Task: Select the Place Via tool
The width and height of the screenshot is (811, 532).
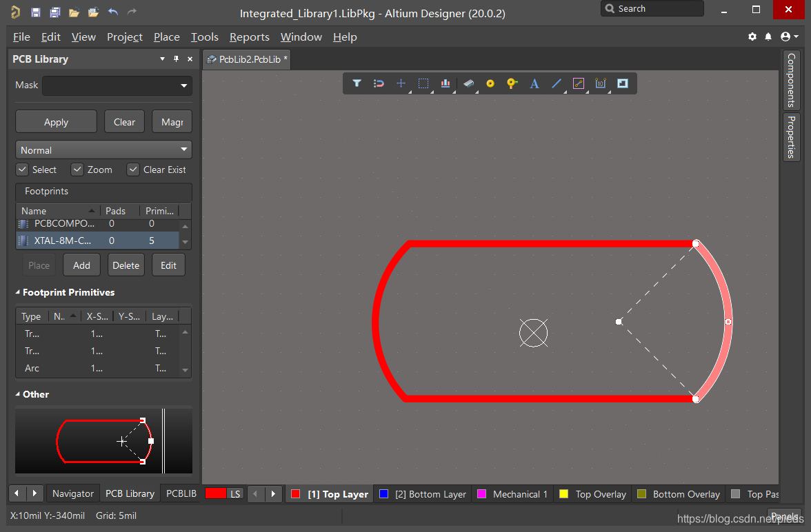Action: (x=512, y=83)
